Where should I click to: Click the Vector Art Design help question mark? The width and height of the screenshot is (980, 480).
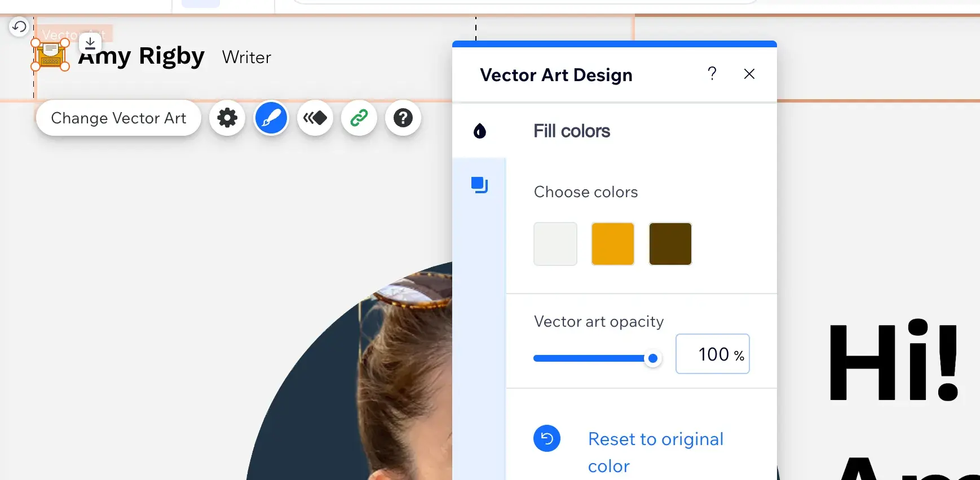coord(712,74)
